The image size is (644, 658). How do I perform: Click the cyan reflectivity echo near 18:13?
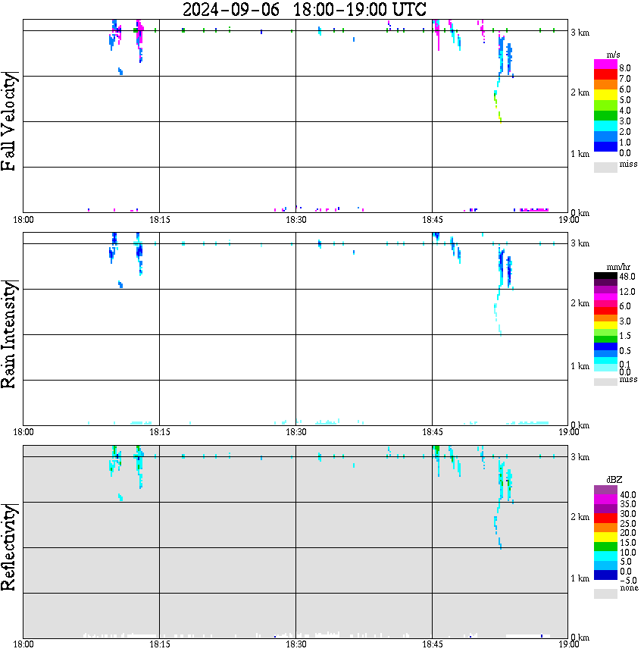pyautogui.click(x=139, y=467)
